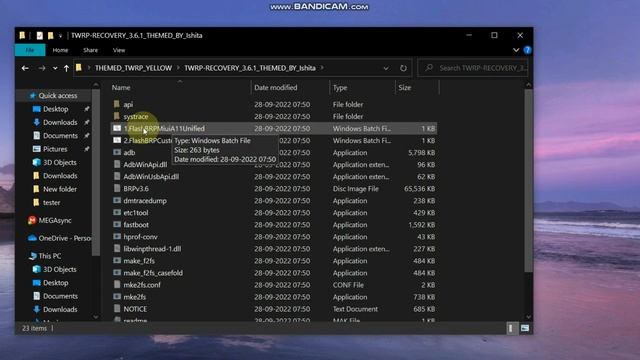
Task: Select the make_f2fs_casefold application icon
Action: (x=117, y=273)
